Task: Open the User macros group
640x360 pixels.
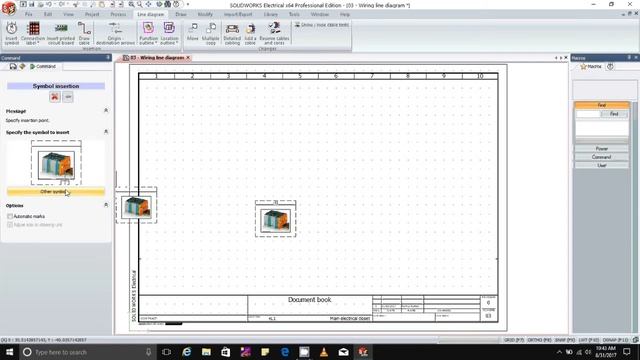Action: [x=602, y=165]
